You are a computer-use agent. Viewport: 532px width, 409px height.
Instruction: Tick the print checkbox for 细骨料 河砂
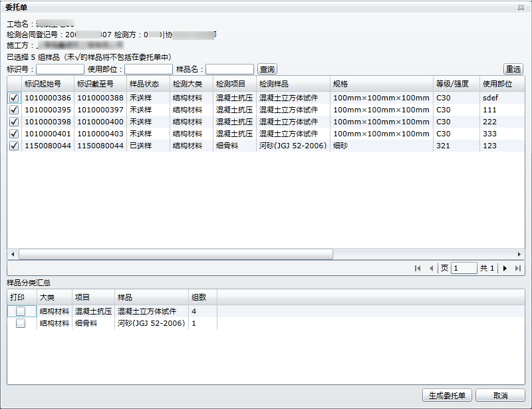(21, 323)
